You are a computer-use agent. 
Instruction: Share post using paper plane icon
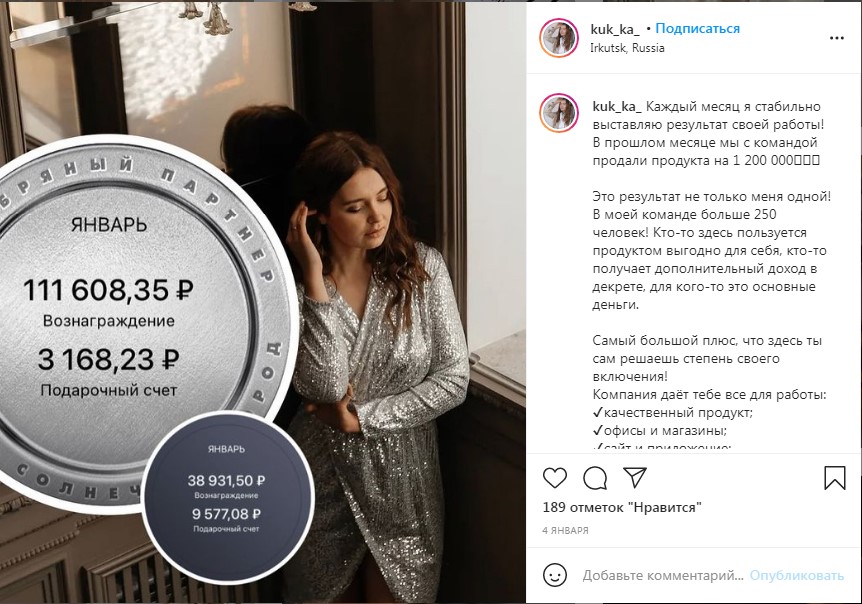[x=635, y=477]
